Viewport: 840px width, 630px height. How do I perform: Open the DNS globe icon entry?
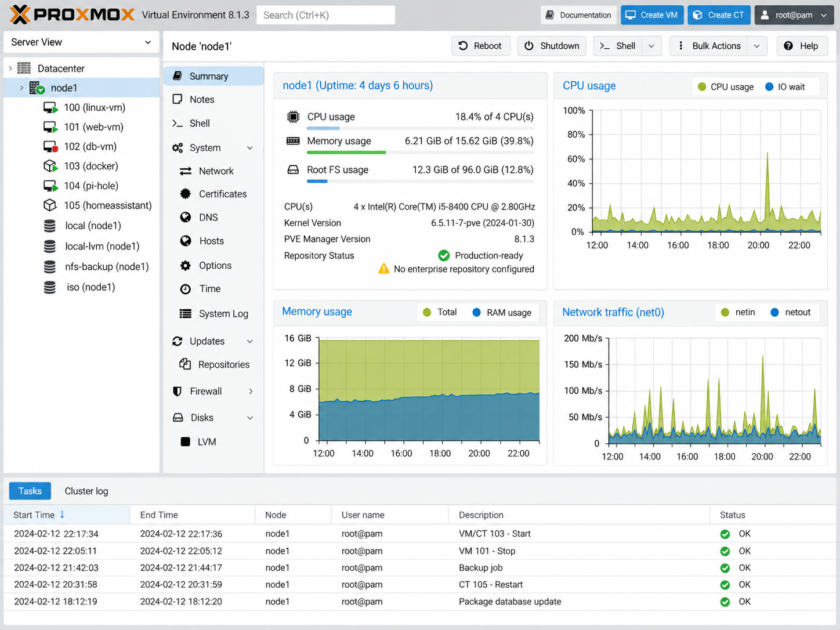point(186,218)
